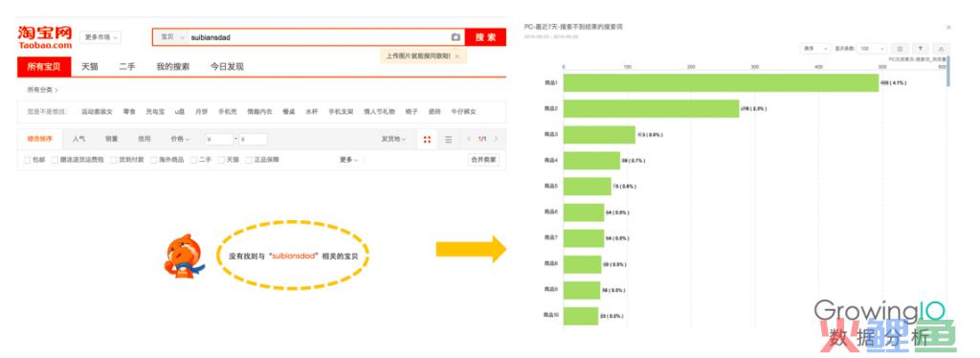Image resolution: width=980 pixels, height=358 pixels.
Task: Open the 宝贝 search-type dropdown
Action: click(172, 37)
